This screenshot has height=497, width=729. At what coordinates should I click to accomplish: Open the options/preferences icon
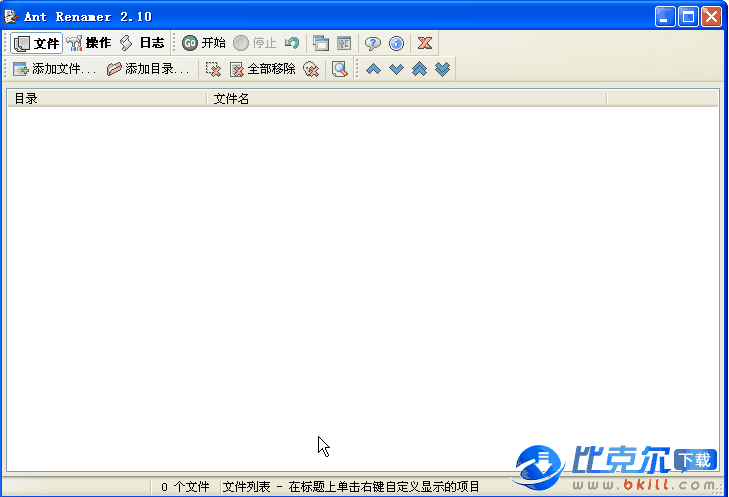(344, 43)
